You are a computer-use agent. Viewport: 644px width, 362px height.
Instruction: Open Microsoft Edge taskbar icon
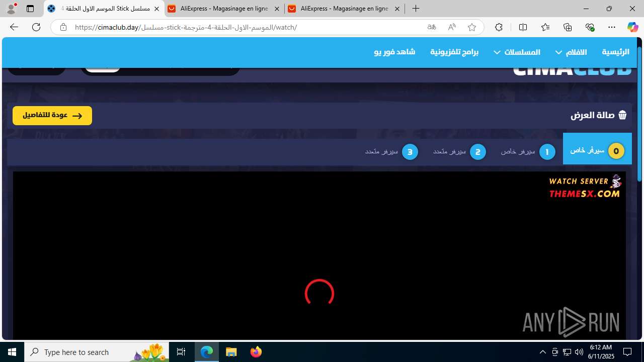(x=207, y=352)
